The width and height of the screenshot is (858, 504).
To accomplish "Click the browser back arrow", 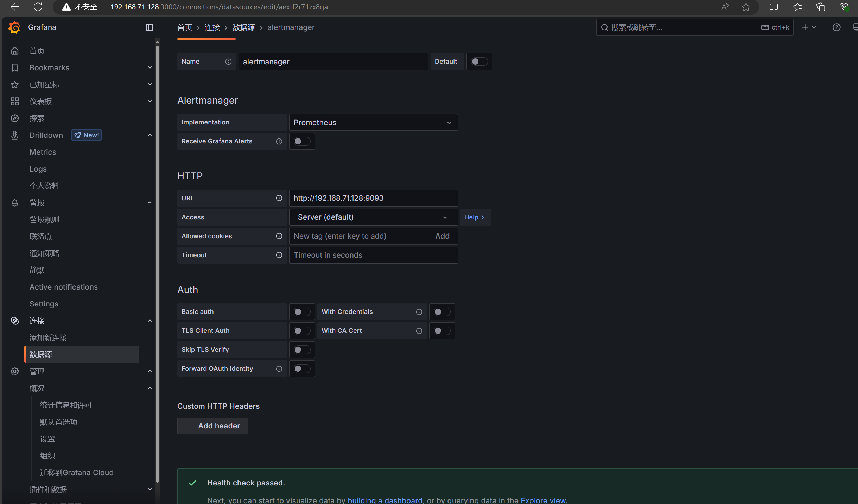I will click(15, 7).
